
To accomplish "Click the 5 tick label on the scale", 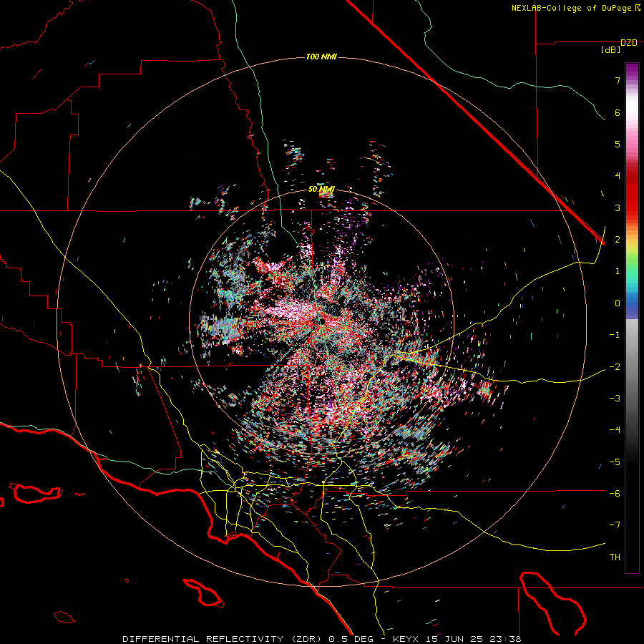I will click(618, 144).
